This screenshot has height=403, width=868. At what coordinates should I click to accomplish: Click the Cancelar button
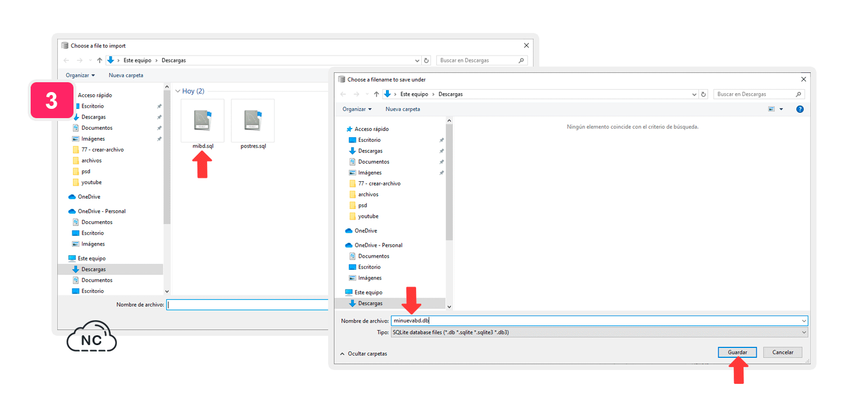pos(782,352)
